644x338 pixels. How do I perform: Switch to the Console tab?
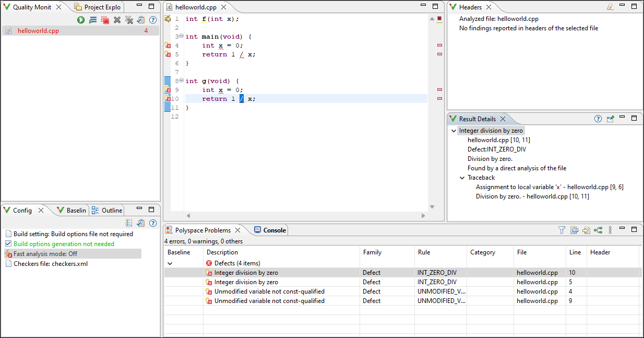271,229
